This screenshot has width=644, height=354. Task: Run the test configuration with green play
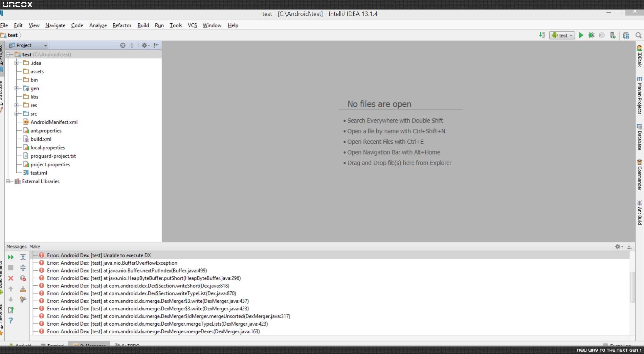581,35
